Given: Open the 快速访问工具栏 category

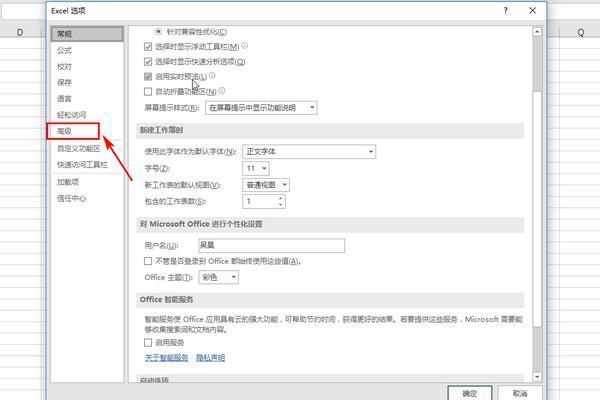Looking at the screenshot, I should click(82, 165).
